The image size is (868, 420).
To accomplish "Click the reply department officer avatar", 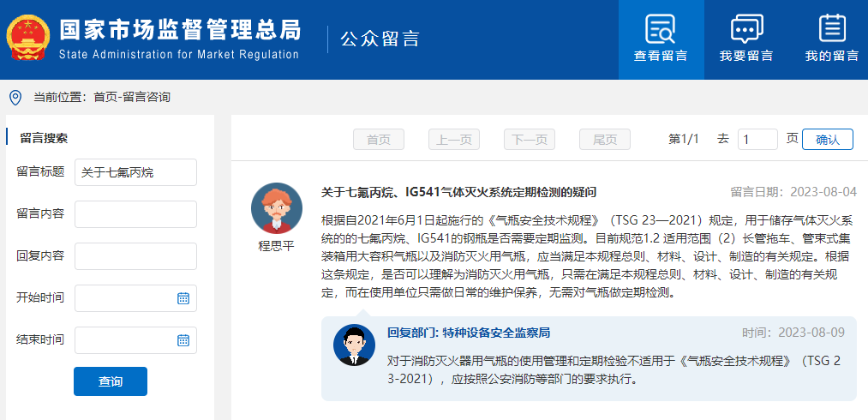I will click(354, 345).
